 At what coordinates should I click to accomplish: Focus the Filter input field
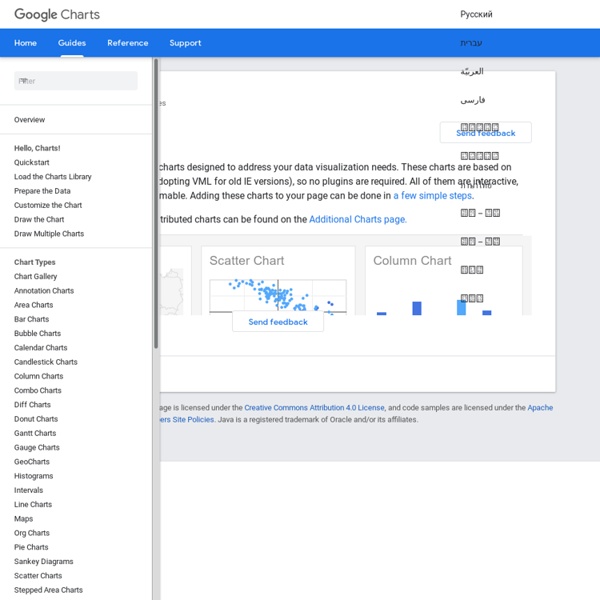click(x=76, y=81)
